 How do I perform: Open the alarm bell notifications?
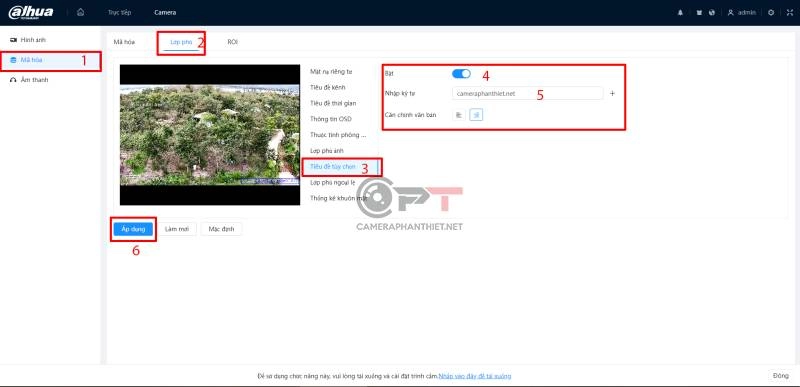(680, 13)
